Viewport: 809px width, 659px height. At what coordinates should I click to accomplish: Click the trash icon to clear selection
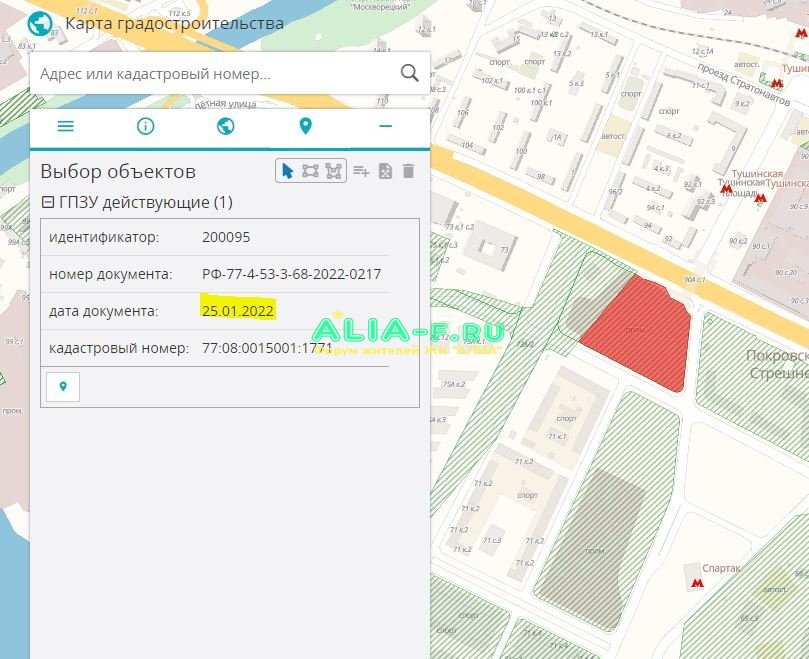coord(408,171)
